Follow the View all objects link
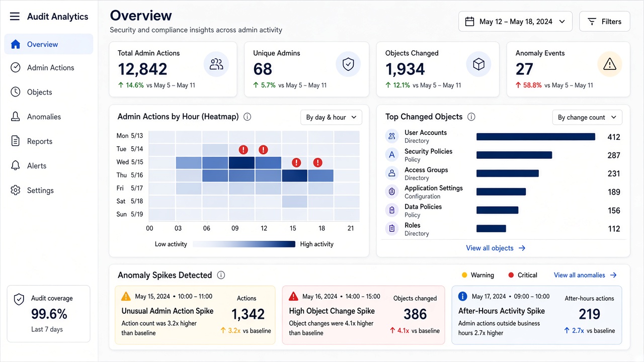The image size is (644, 362). pyautogui.click(x=496, y=248)
